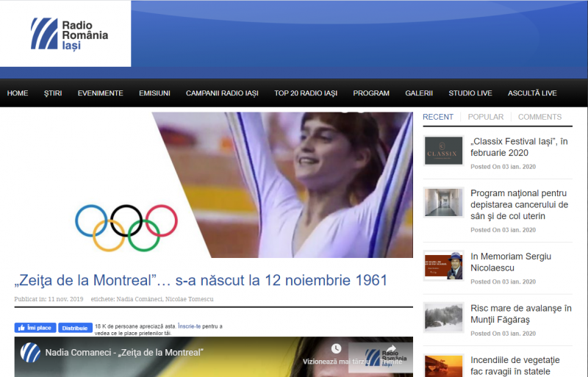The image size is (588, 377).
Task: Click the Radio România Iași logo
Action: pyautogui.click(x=69, y=35)
